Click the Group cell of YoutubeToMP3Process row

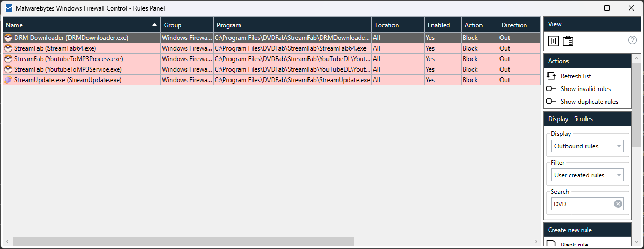[187, 59]
